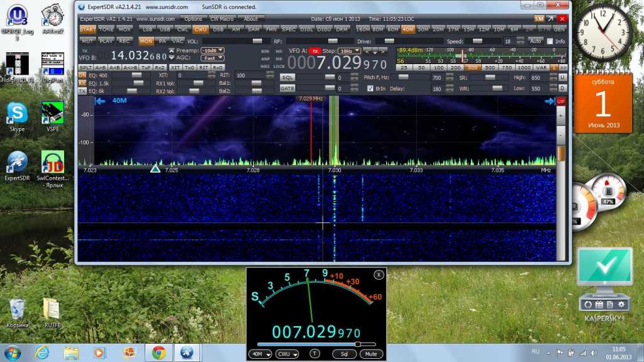This screenshot has width=644, height=362.
Task: Toggle the MON monitor button
Action: (146, 41)
